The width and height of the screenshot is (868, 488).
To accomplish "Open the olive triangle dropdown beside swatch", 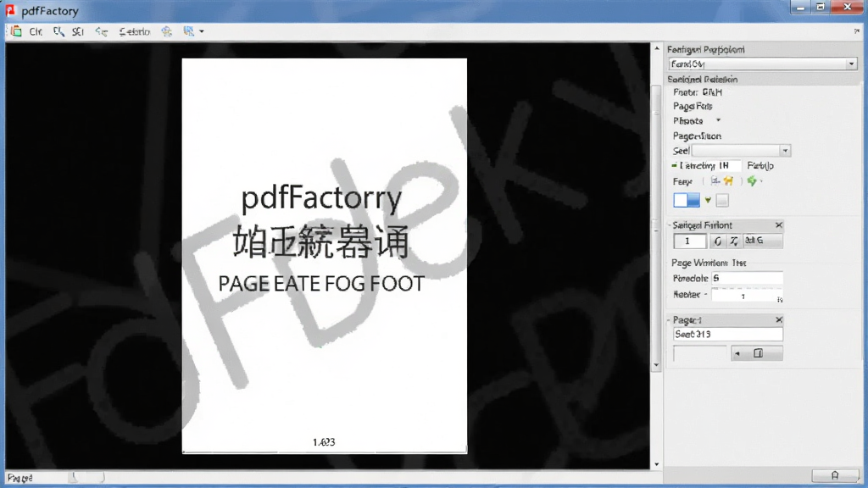I will pyautogui.click(x=708, y=200).
